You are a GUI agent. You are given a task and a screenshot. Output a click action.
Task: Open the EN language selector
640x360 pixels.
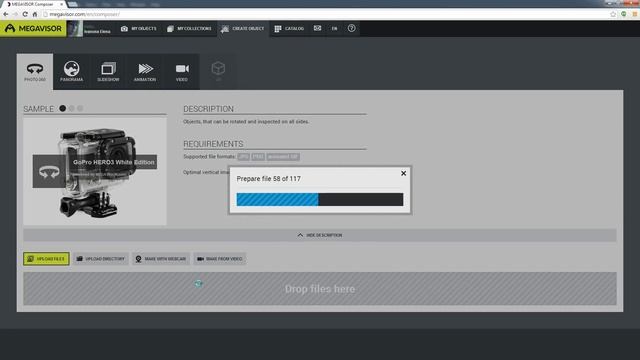click(x=334, y=29)
